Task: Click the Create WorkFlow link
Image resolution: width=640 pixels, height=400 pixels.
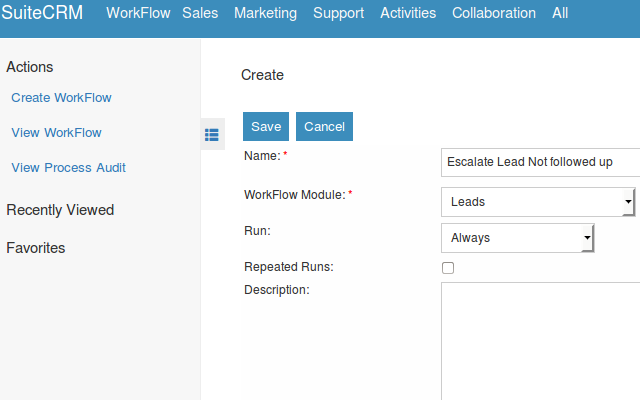Action: click(x=61, y=98)
